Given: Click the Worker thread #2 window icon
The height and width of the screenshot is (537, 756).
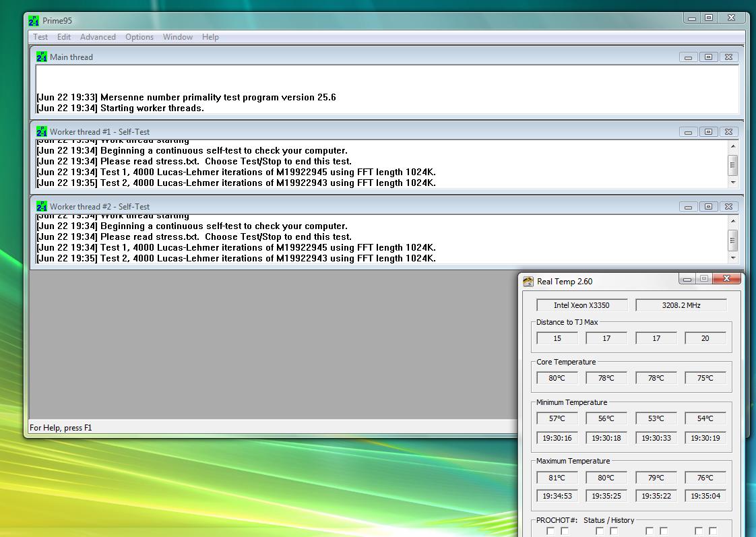Looking at the screenshot, I should (42, 206).
